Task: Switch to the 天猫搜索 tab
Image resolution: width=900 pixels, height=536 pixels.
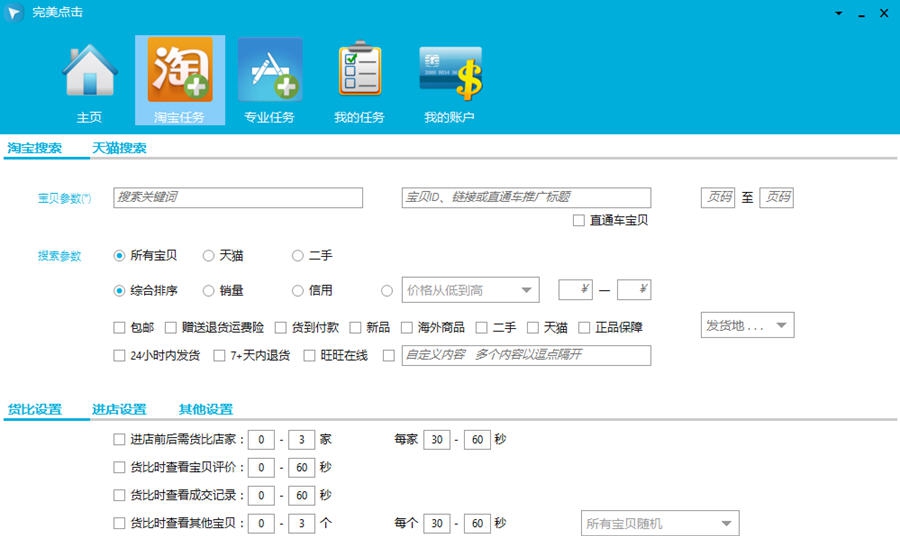Action: [x=119, y=148]
